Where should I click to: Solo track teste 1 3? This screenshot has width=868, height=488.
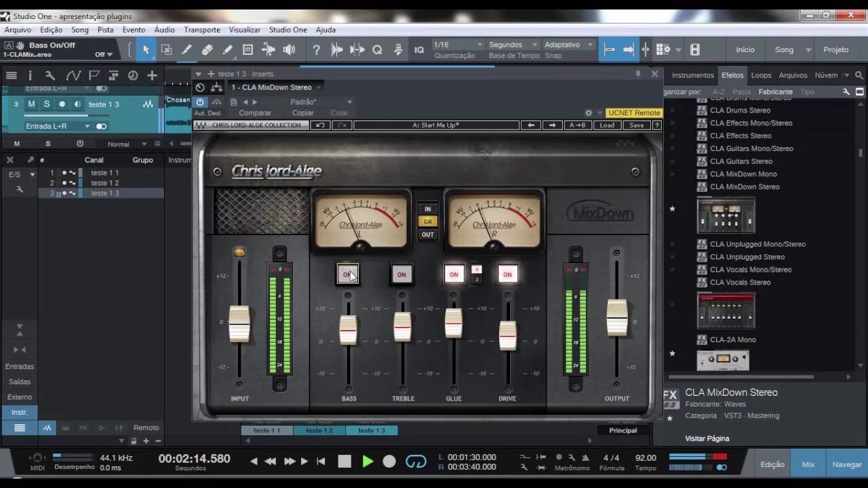tap(47, 104)
